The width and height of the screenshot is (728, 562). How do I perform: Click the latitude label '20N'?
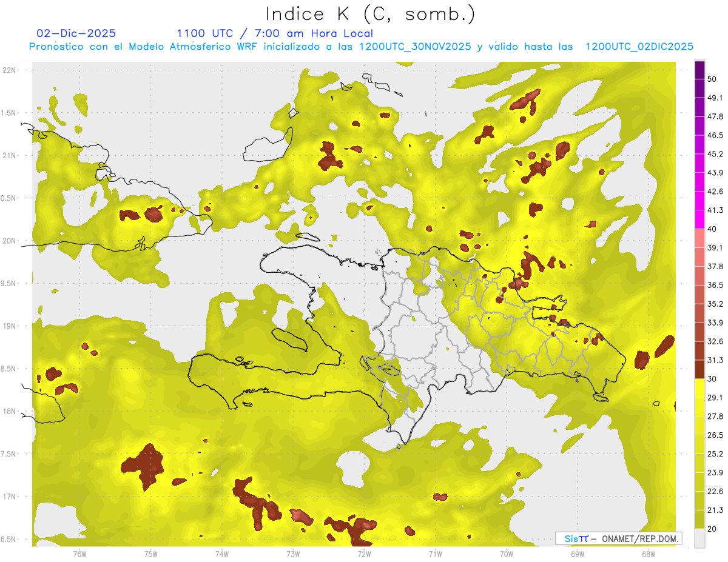pyautogui.click(x=9, y=241)
